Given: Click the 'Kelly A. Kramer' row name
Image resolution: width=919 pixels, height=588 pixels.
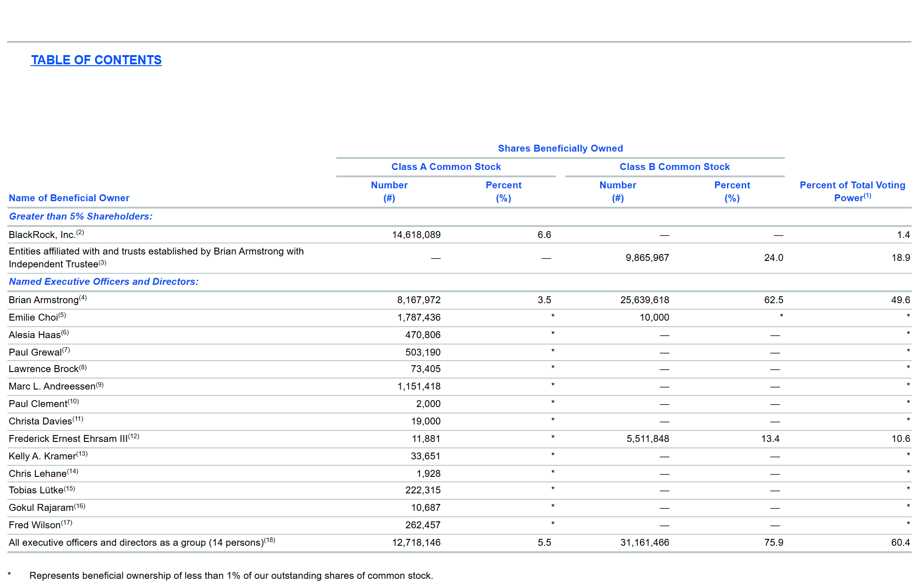Looking at the screenshot, I should pyautogui.click(x=42, y=456).
